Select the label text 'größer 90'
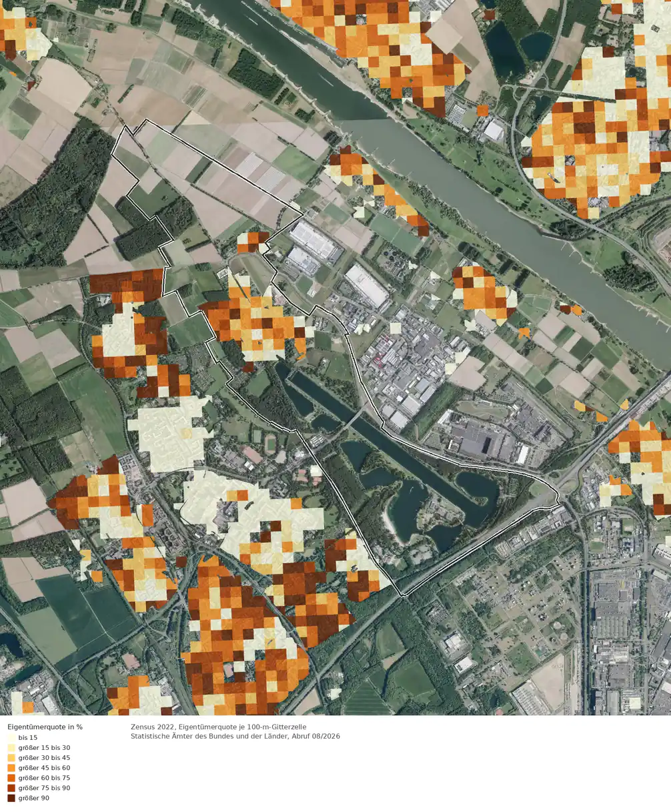The width and height of the screenshot is (671, 812). point(34,798)
